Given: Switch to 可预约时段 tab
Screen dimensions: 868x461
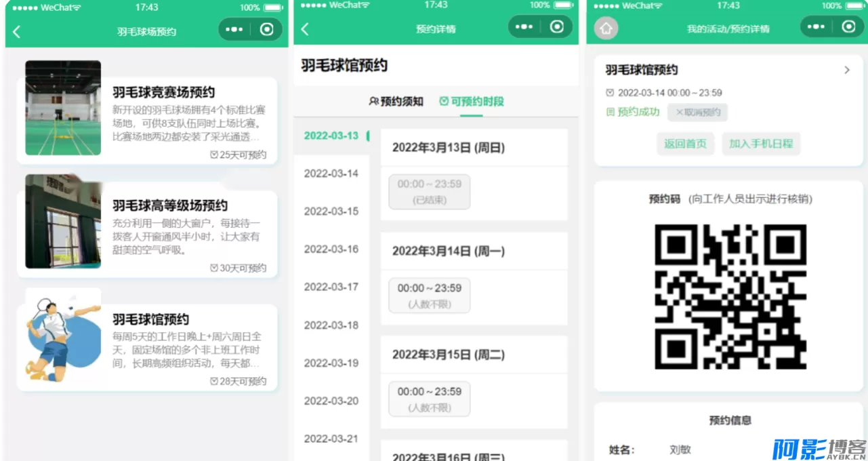Looking at the screenshot, I should point(472,102).
